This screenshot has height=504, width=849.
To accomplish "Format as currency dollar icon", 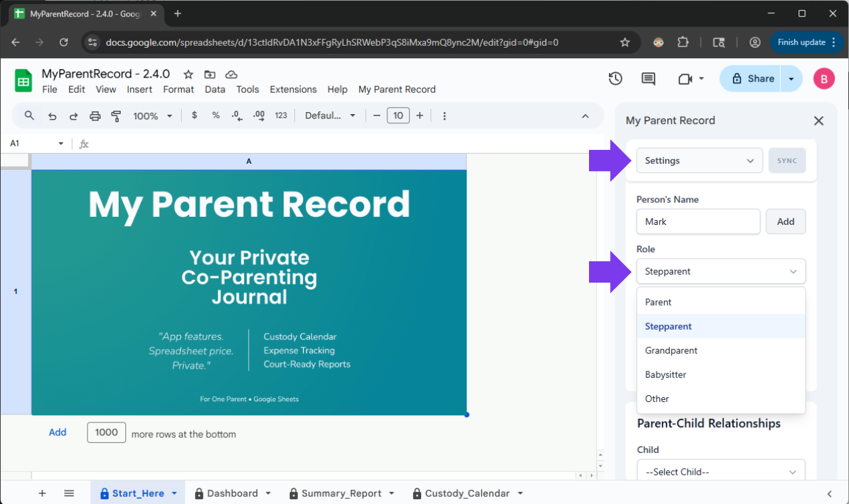I will point(194,115).
